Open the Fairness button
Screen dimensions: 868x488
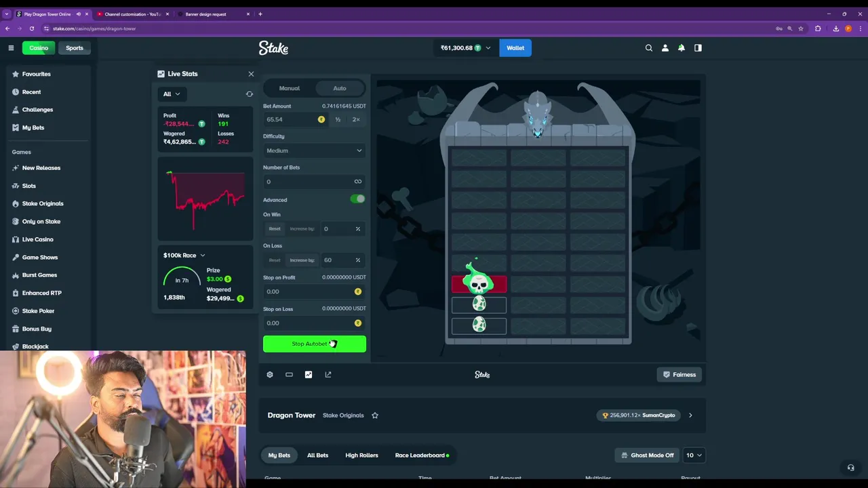click(x=679, y=375)
